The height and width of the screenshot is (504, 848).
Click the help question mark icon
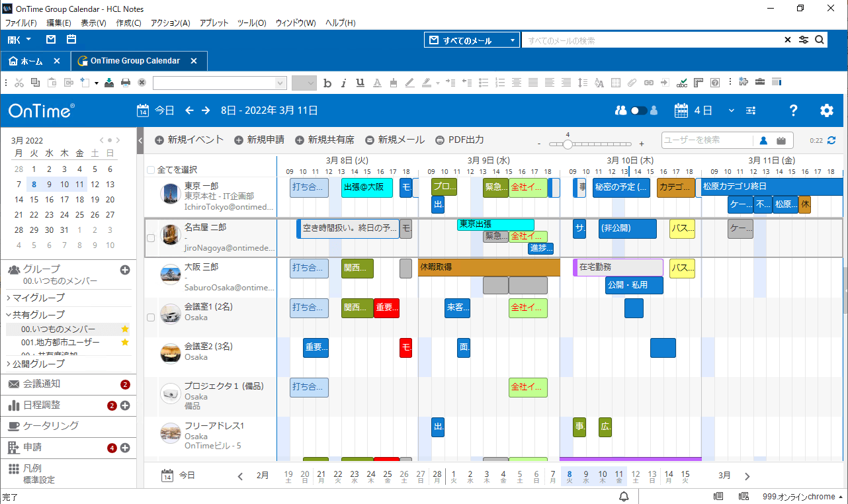click(x=794, y=110)
